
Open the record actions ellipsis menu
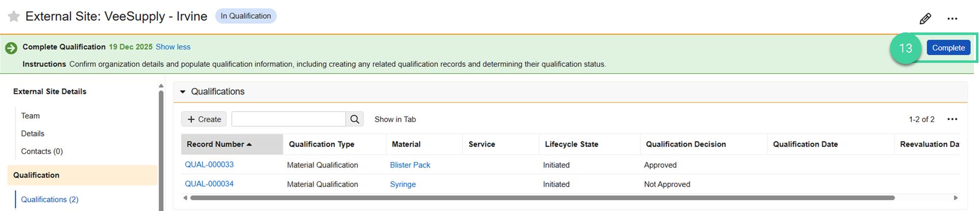pyautogui.click(x=952, y=19)
